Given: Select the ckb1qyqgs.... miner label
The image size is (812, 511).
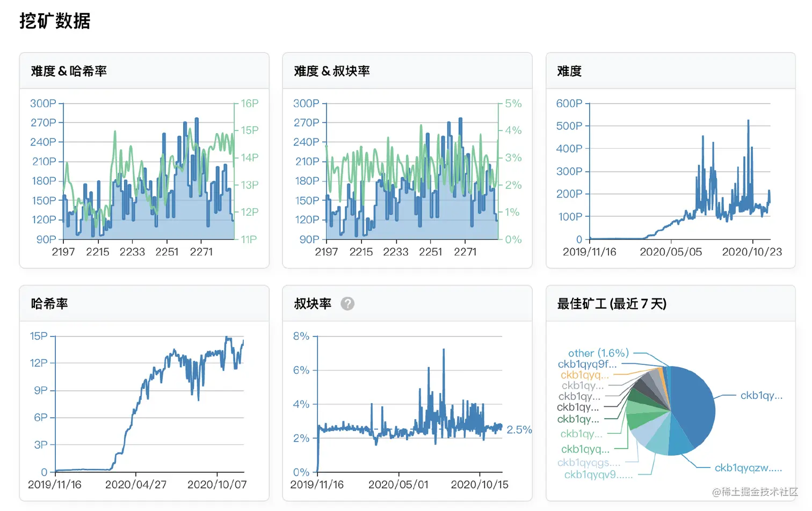Looking at the screenshot, I should (589, 463).
